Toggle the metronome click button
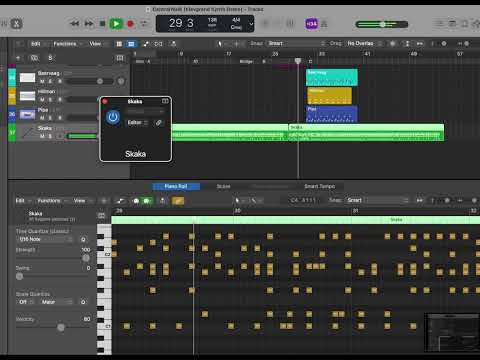Viewport: 480px width, 360px height. click(324, 24)
